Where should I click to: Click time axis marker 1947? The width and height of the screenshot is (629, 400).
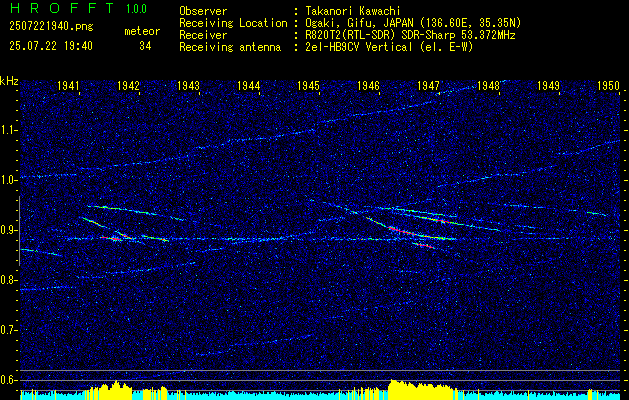[x=428, y=85]
